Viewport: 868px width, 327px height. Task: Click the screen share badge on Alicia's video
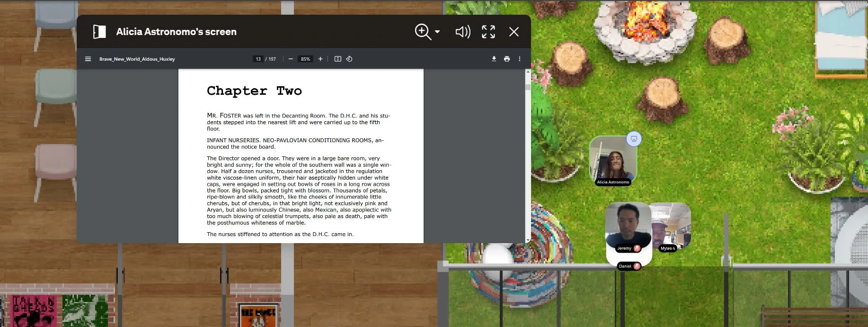pos(634,139)
